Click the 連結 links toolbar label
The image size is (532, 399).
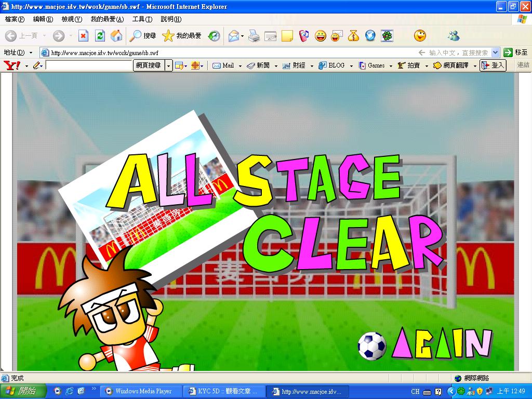point(523,65)
